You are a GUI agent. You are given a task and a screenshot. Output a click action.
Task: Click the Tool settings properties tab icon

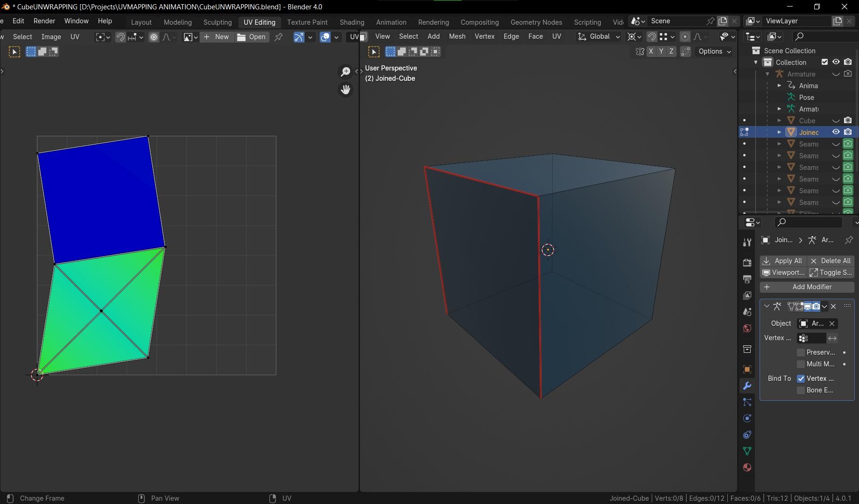[747, 242]
